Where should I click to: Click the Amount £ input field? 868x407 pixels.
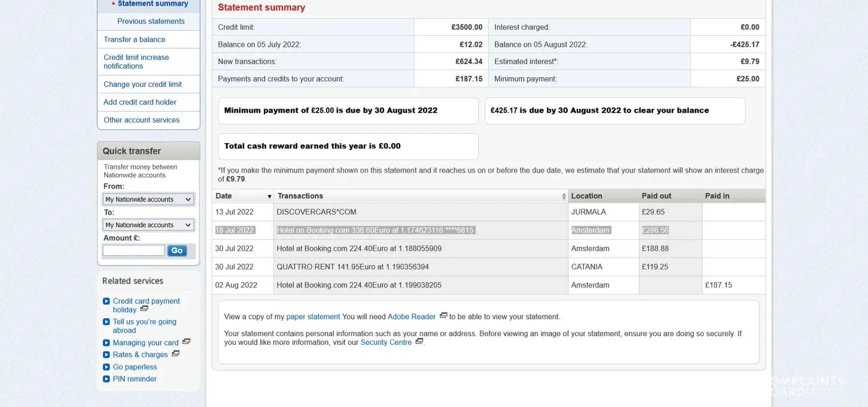click(x=134, y=251)
